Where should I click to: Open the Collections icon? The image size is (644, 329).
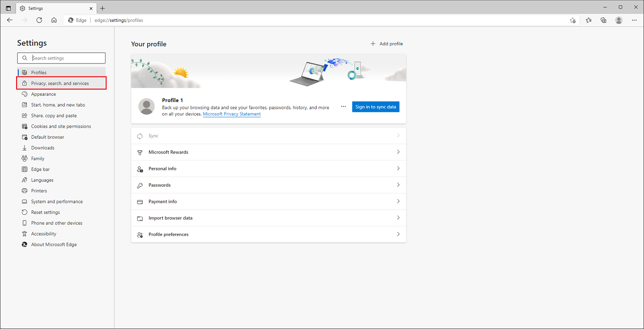point(603,20)
